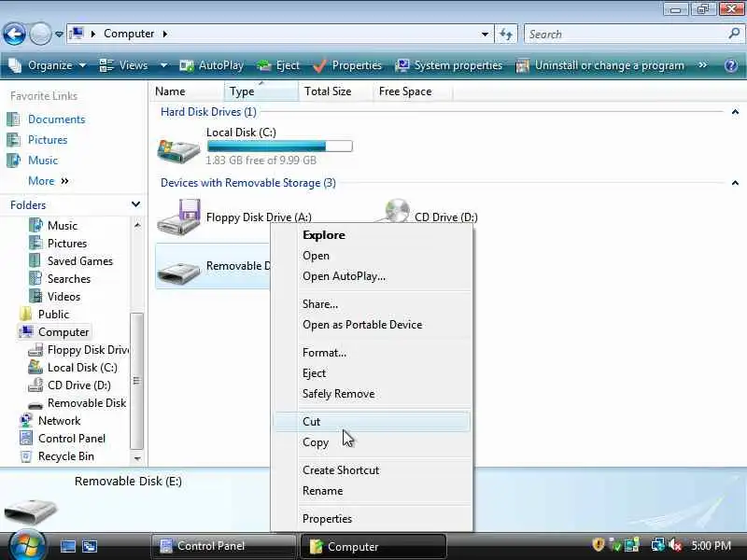This screenshot has width=747, height=560.
Task: Expand the Views dropdown arrow
Action: [x=163, y=65]
